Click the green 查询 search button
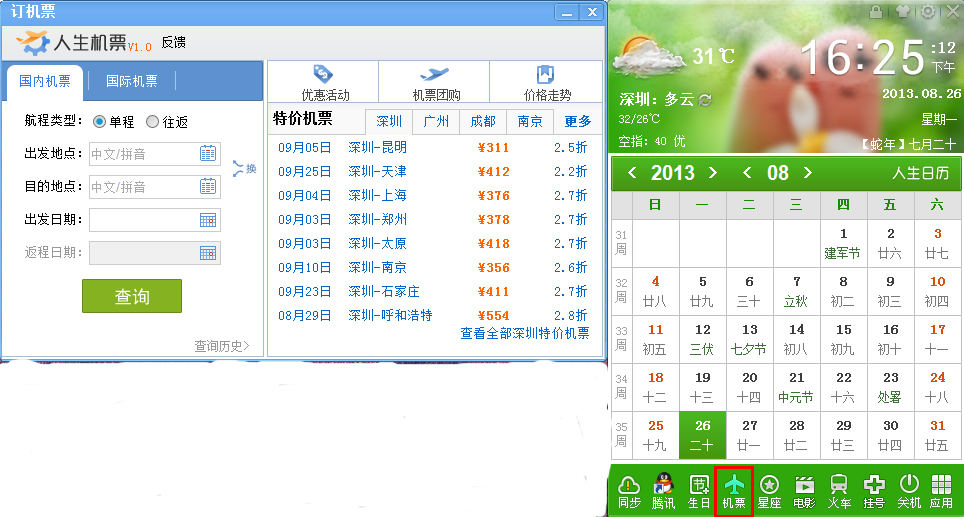This screenshot has width=964, height=517. [x=132, y=296]
